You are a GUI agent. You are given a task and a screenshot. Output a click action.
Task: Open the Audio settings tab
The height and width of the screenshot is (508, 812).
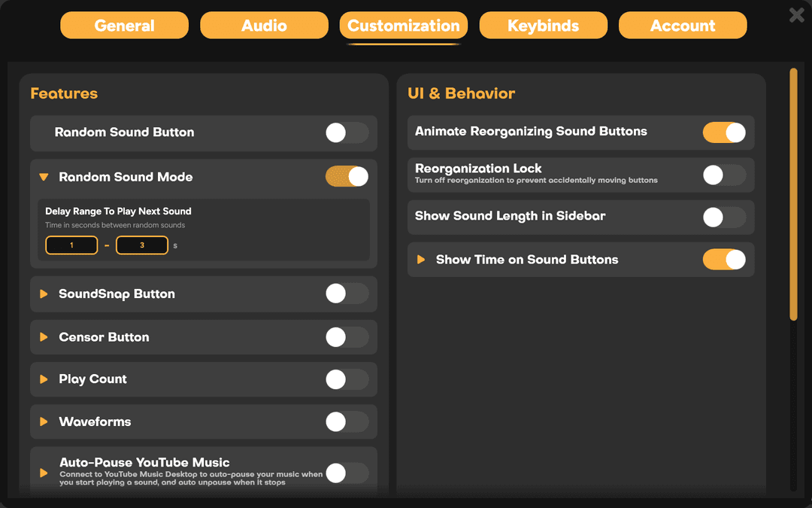click(264, 25)
